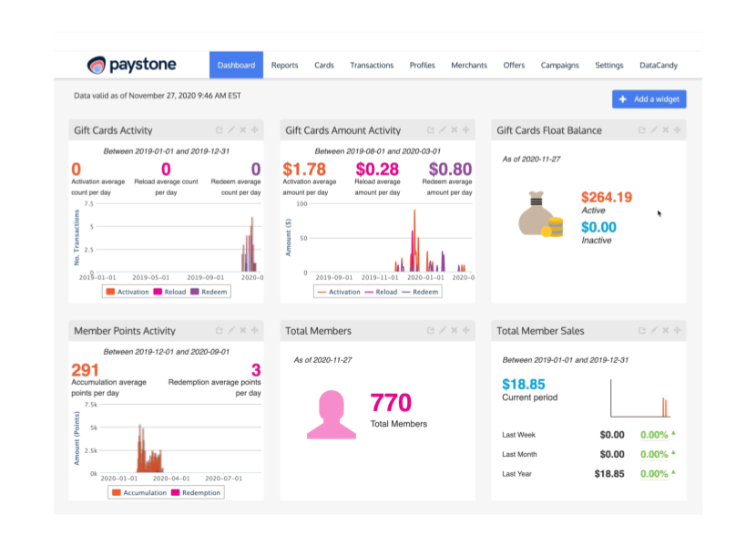Image resolution: width=756 pixels, height=547 pixels.
Task: Open the refresh icon on Gift Cards Activity widget
Action: (x=218, y=129)
